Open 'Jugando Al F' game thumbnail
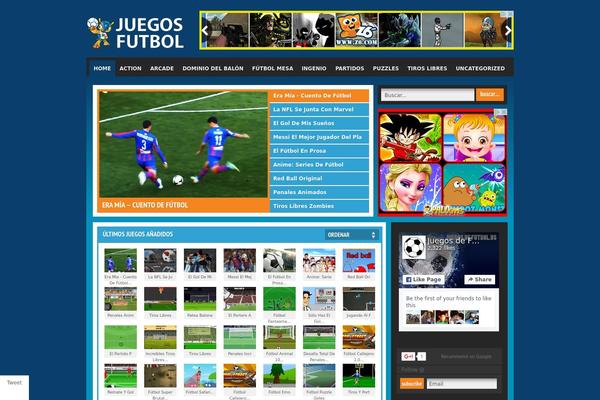The width and height of the screenshot is (600, 400). pos(359,299)
